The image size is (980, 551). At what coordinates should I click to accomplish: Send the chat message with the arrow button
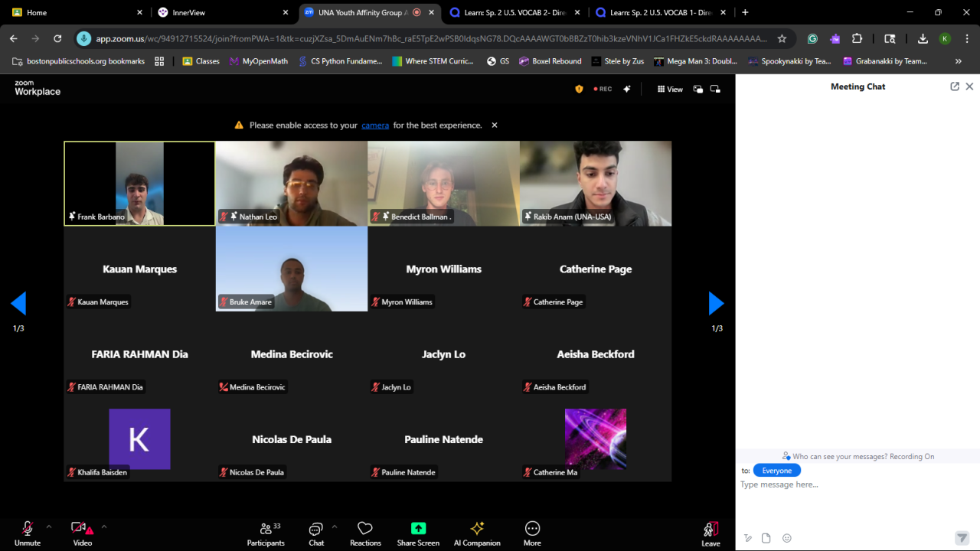(962, 538)
